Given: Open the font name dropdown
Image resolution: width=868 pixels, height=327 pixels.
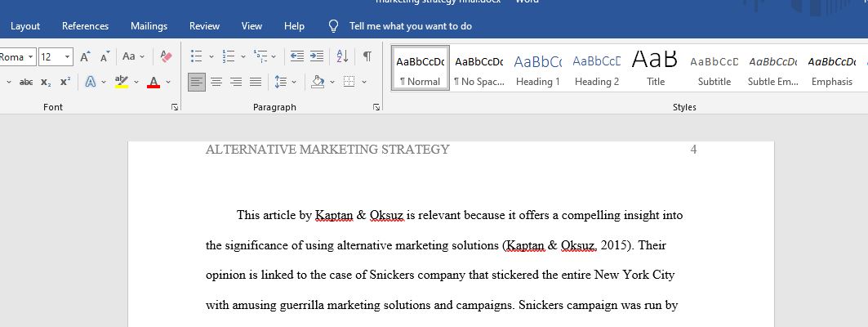Looking at the screenshot, I should click(x=30, y=56).
